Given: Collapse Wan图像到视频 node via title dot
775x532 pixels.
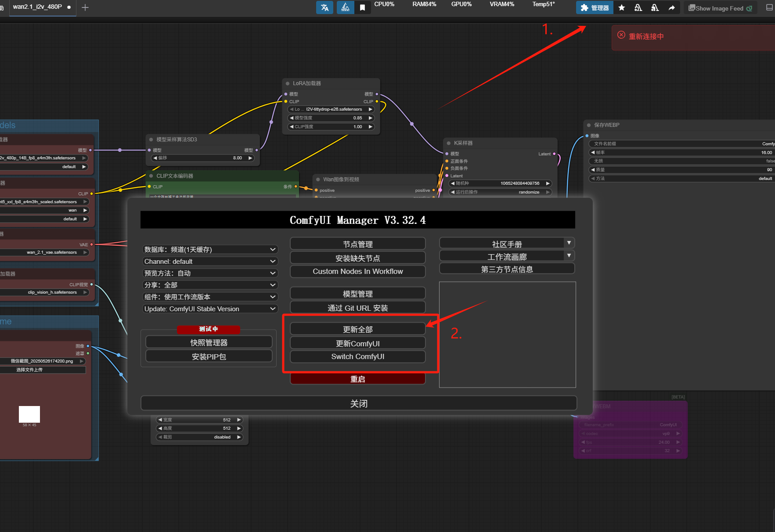Looking at the screenshot, I should 318,180.
